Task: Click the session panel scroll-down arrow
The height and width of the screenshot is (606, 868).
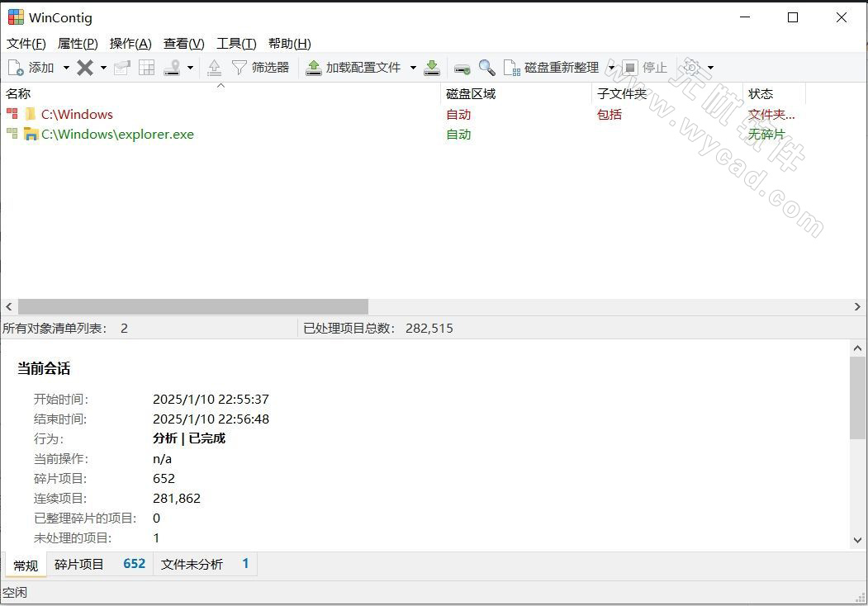Action: tap(857, 540)
